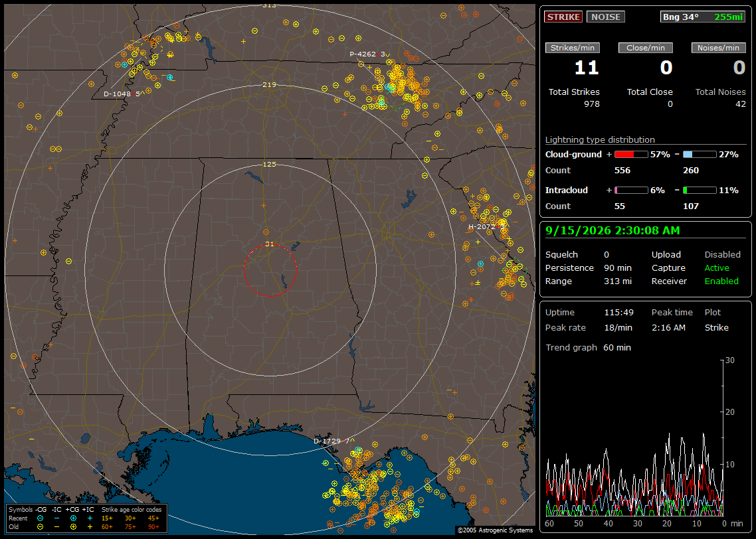Click the Bng 34° 255mi bearing readout
This screenshot has width=756, height=539.
[x=702, y=17]
